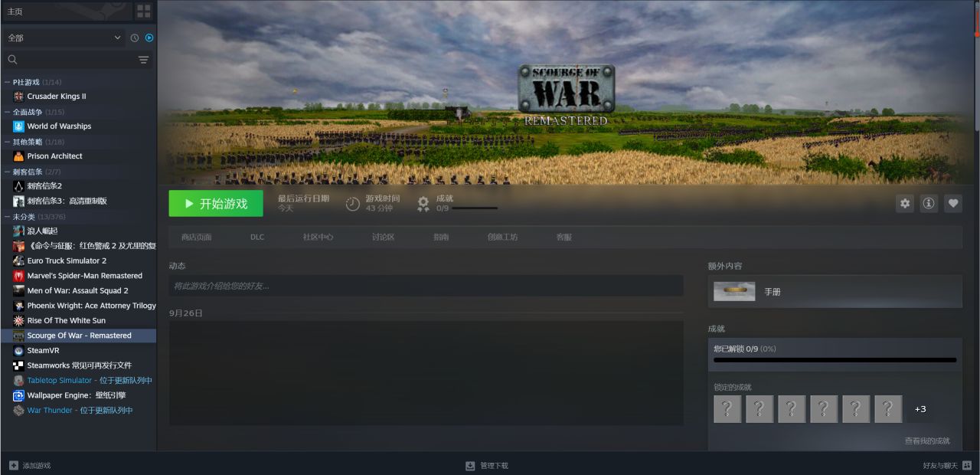Toggle ready-to-play filter icon
980x475 pixels.
[x=149, y=38]
